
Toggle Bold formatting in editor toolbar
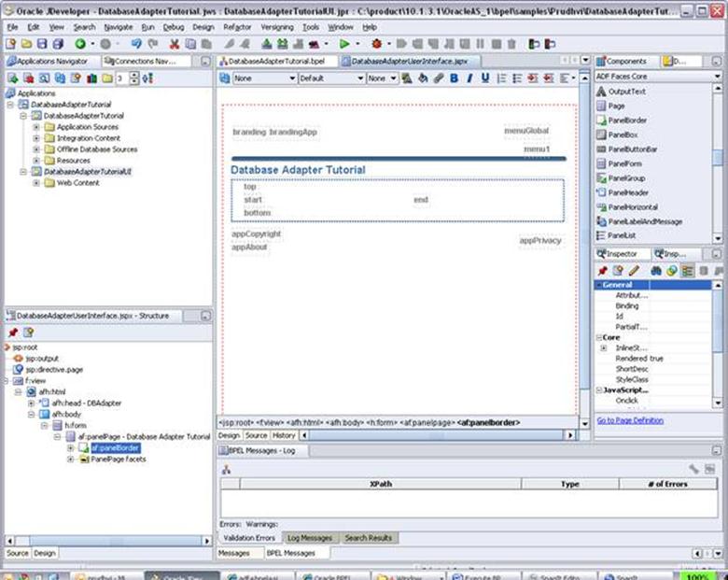coord(454,78)
